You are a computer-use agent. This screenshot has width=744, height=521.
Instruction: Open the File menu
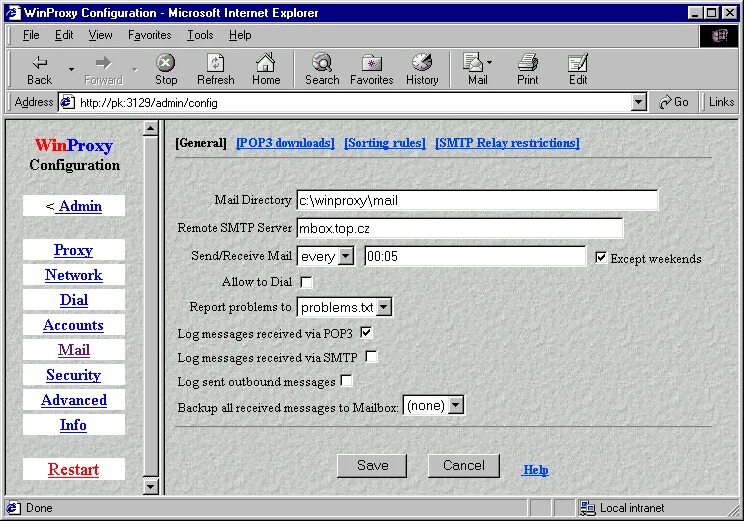click(x=31, y=35)
